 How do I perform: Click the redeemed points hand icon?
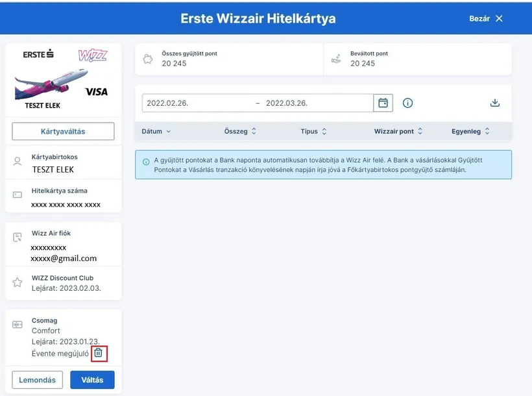coord(336,58)
